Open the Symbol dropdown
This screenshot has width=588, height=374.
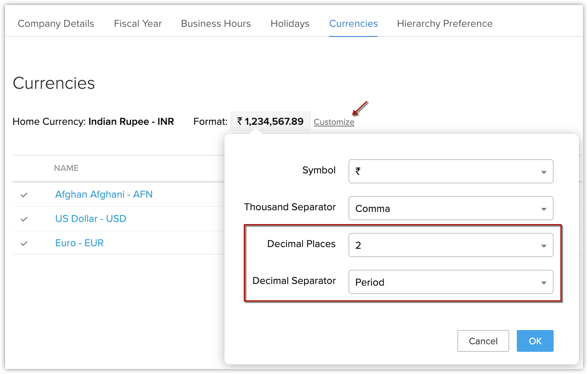451,171
